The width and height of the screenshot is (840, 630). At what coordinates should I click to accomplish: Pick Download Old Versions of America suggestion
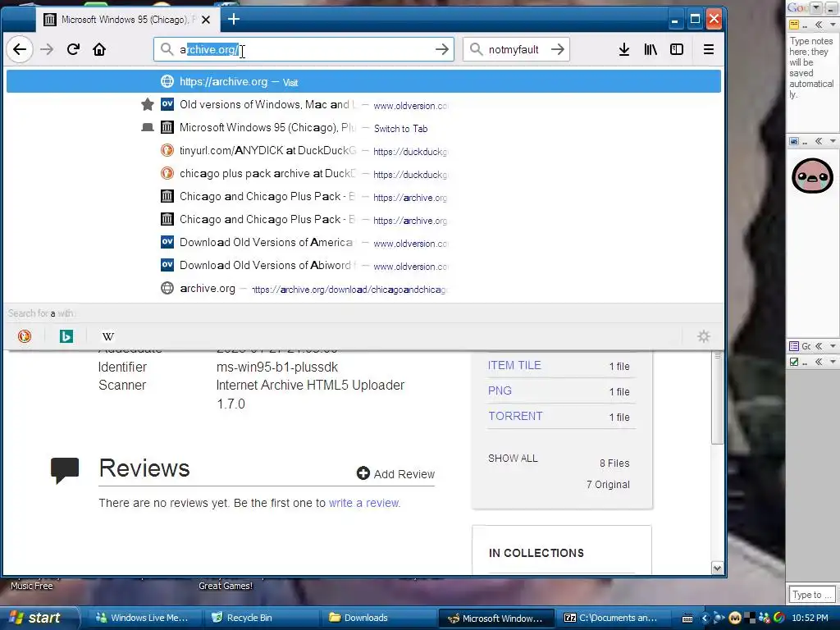[x=363, y=242]
